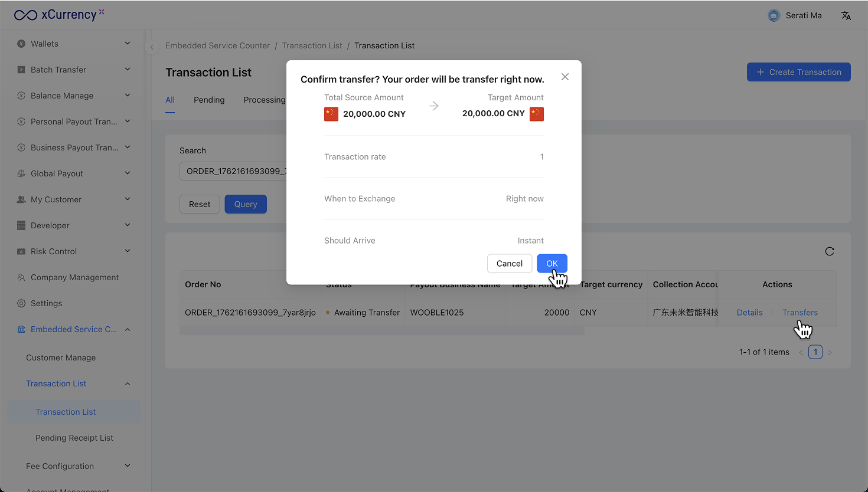Viewport: 868px width, 492px height.
Task: Click the Risk Control icon
Action: (x=21, y=251)
